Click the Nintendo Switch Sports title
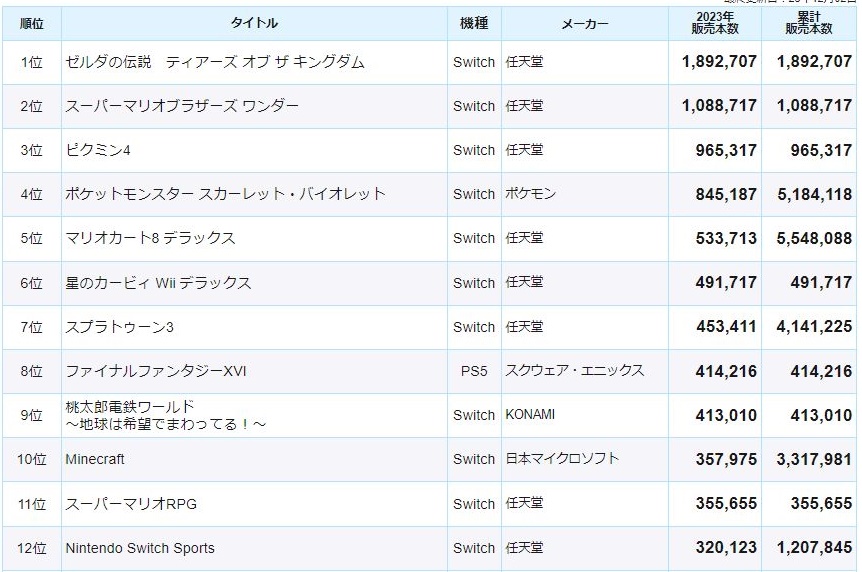This screenshot has width=862, height=572. point(140,548)
